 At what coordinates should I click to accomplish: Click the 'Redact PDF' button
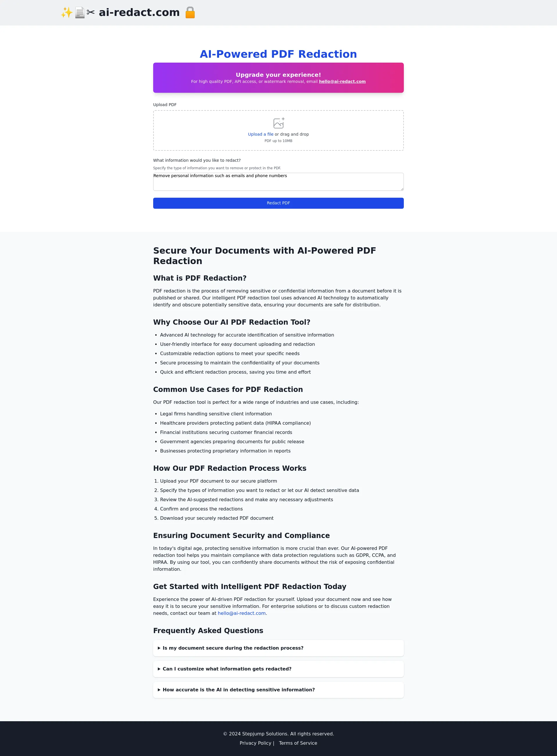point(278,203)
